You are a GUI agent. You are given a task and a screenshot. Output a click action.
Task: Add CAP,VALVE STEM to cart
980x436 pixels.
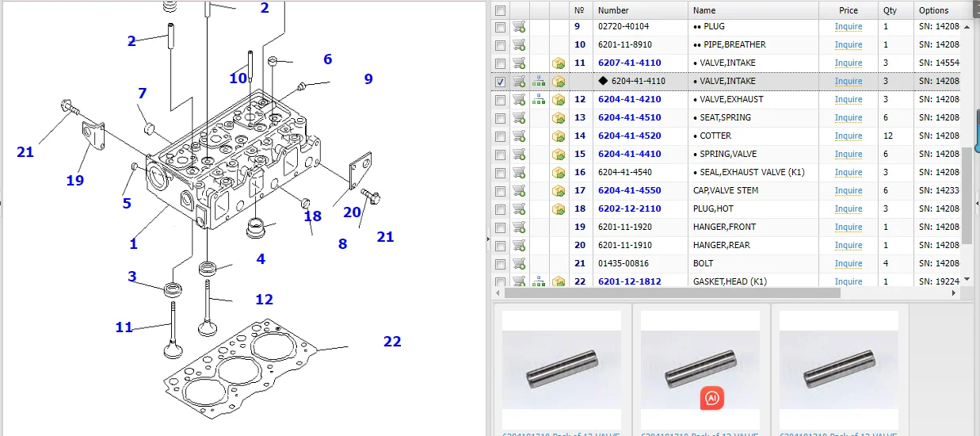click(519, 191)
